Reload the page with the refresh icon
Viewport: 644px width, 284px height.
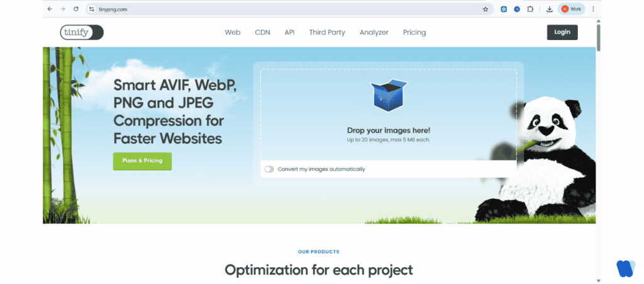(x=75, y=9)
